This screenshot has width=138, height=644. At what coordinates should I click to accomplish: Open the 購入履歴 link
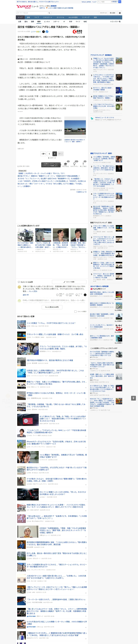[112, 13]
